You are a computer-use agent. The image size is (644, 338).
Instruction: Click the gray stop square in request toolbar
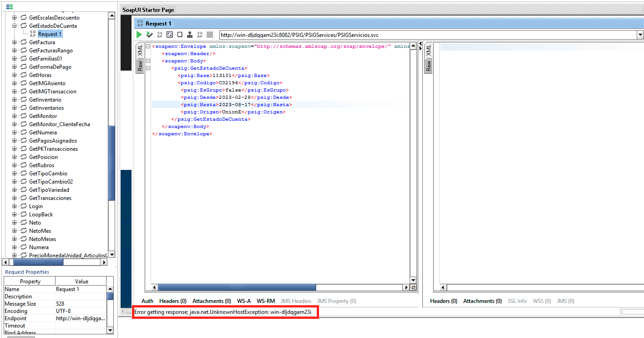pyautogui.click(x=210, y=35)
